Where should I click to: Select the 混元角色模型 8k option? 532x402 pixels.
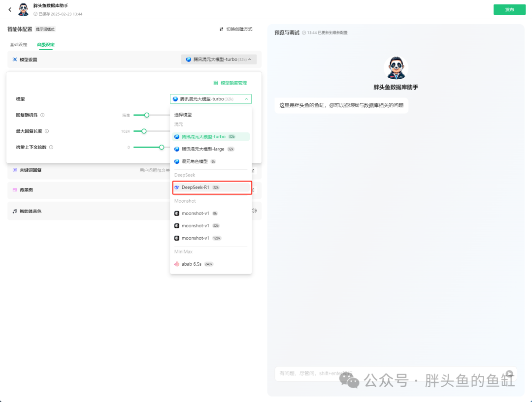pos(211,161)
